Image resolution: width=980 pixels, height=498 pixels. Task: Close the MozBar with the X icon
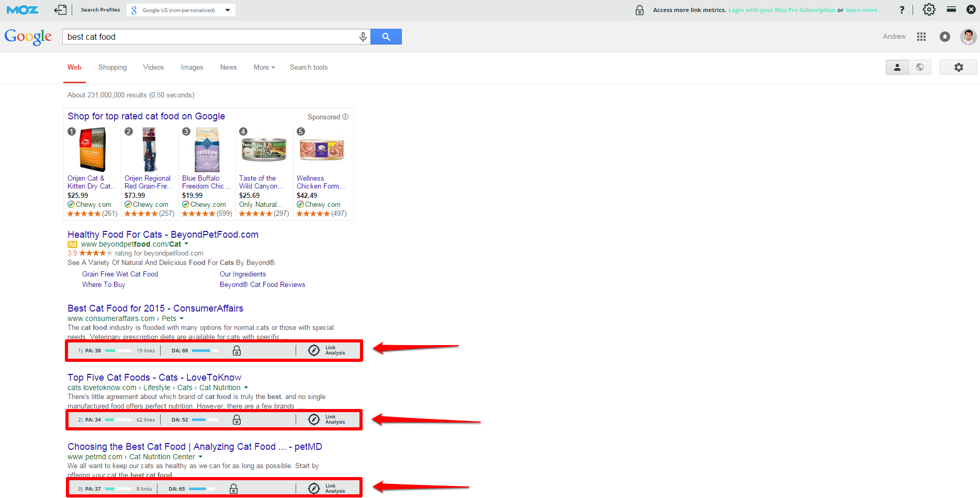click(x=971, y=9)
